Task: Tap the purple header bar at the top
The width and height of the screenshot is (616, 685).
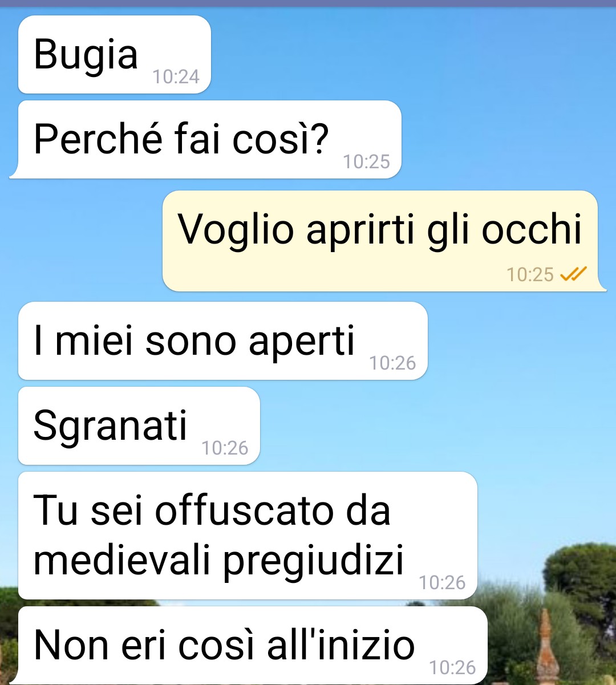Action: point(308,3)
